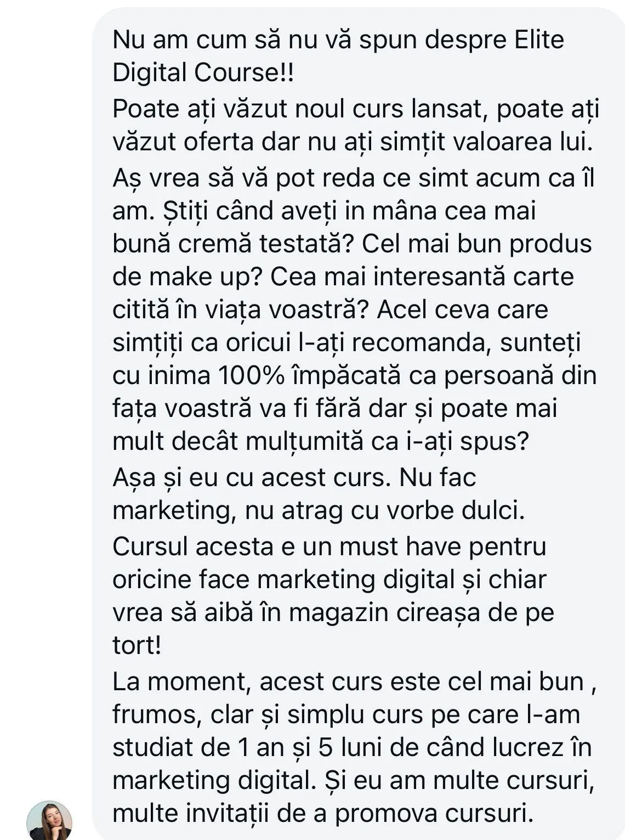Tap the single word 'tort!' line
Viewport: 625px width, 840px height.
click(x=137, y=646)
